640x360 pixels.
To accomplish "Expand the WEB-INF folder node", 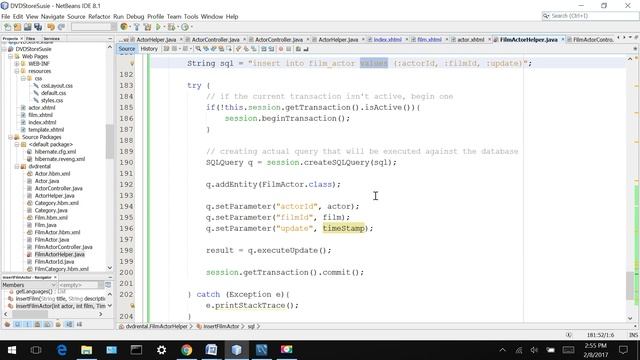I will [17, 64].
